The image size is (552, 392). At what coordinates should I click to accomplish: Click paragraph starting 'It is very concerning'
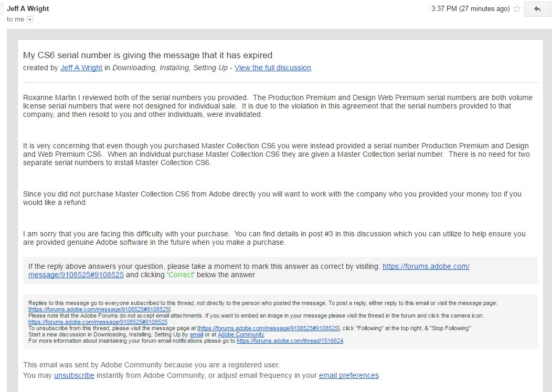tap(277, 155)
